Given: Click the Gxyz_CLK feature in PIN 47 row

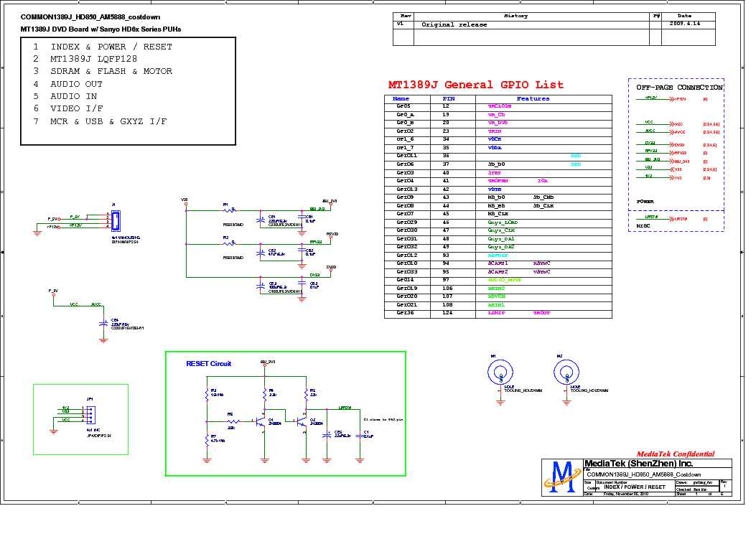Looking at the screenshot, I should pos(501,230).
